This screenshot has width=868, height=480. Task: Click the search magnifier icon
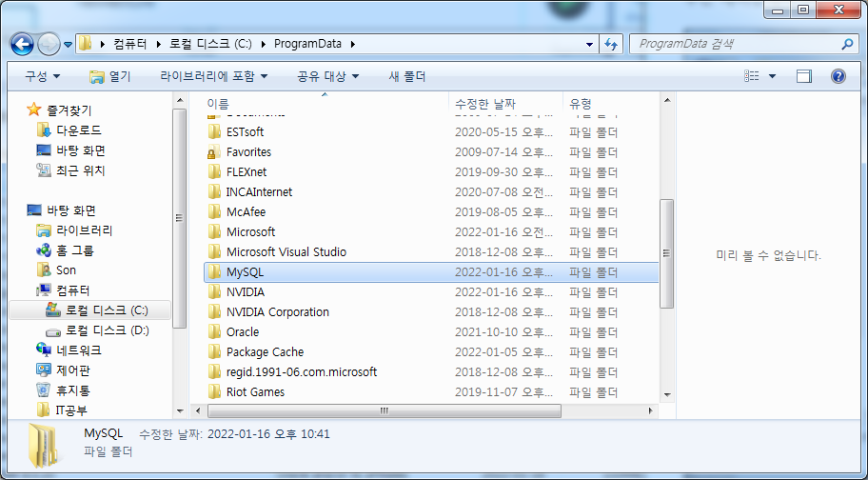846,45
